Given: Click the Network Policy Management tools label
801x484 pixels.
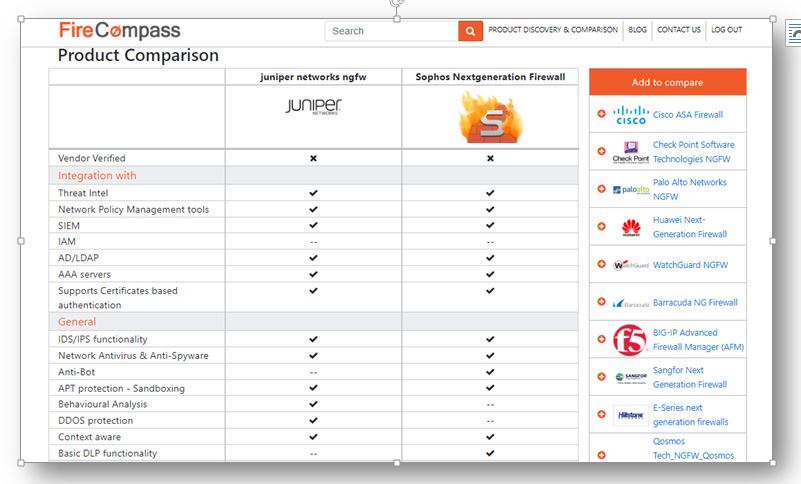Looking at the screenshot, I should click(x=133, y=210).
